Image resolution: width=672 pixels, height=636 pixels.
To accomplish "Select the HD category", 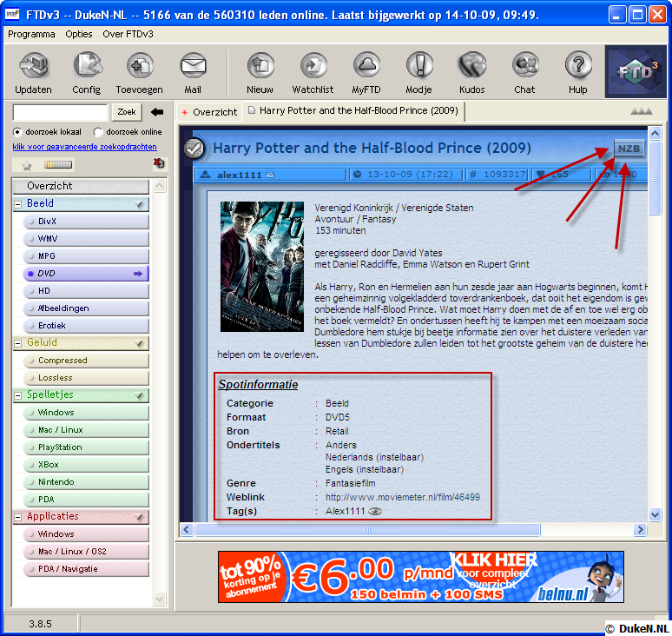I will tap(86, 291).
